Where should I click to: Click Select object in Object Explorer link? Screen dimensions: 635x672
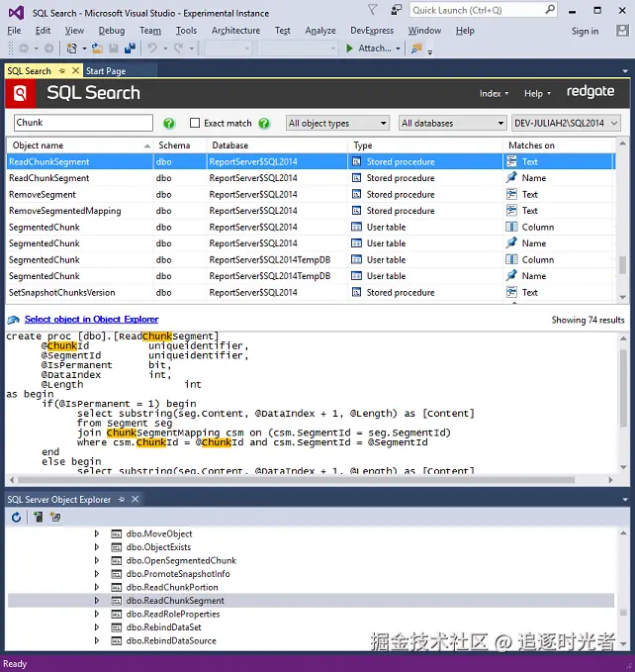91,320
